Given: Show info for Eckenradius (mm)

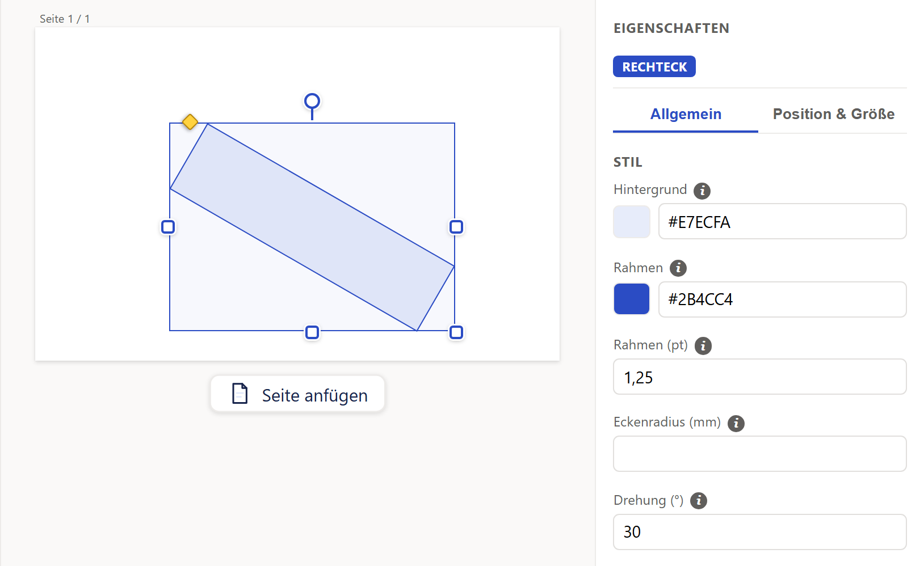Looking at the screenshot, I should tap(736, 423).
